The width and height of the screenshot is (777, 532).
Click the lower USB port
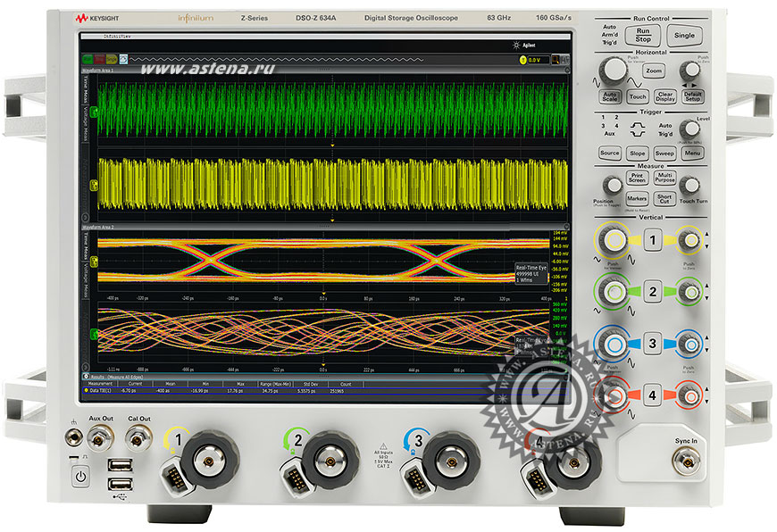click(120, 484)
